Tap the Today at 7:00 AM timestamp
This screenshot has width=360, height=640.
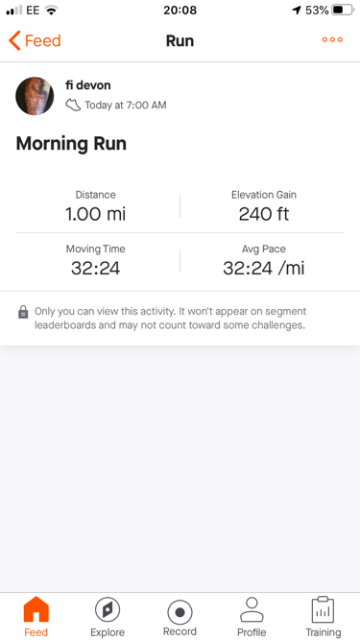[125, 105]
